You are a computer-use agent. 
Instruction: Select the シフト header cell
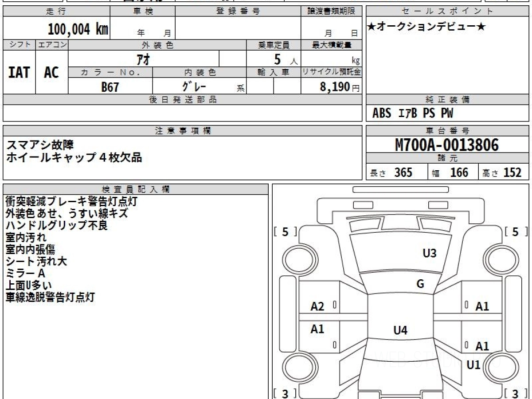19,45
